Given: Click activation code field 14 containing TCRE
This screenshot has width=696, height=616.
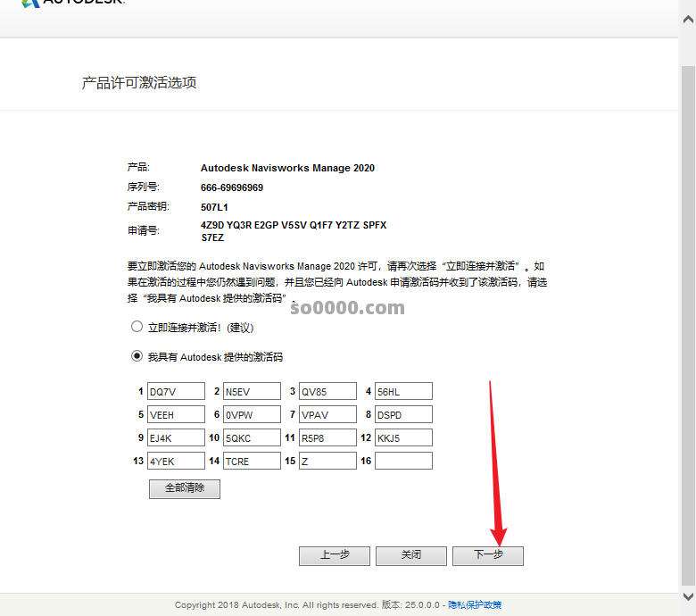Looking at the screenshot, I should click(252, 461).
